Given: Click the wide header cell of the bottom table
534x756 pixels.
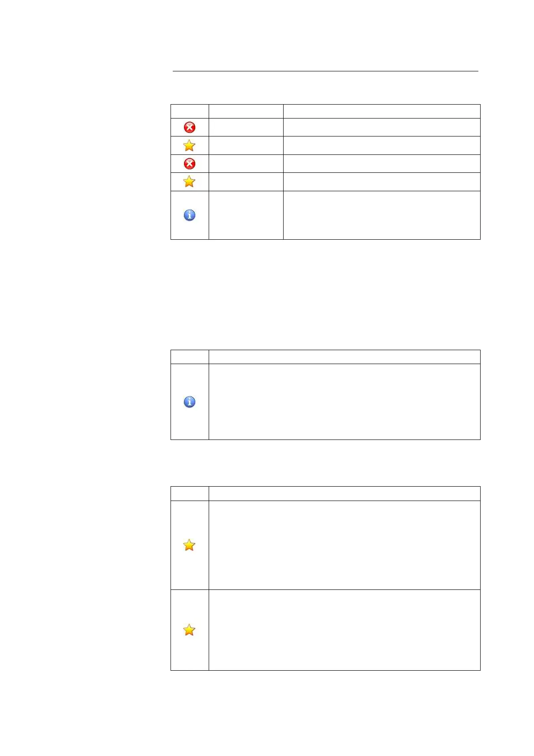Looking at the screenshot, I should 344,493.
